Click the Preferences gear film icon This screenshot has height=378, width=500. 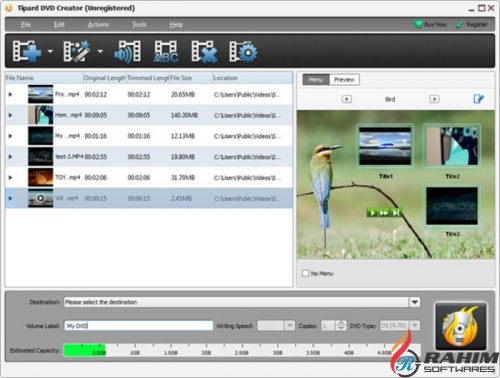coord(243,51)
